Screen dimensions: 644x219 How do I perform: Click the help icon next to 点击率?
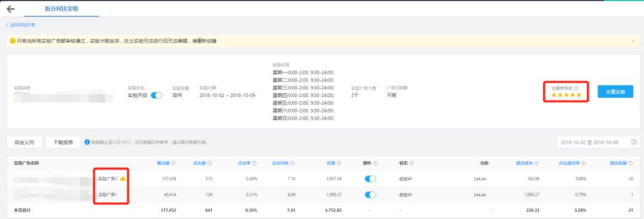255,163
